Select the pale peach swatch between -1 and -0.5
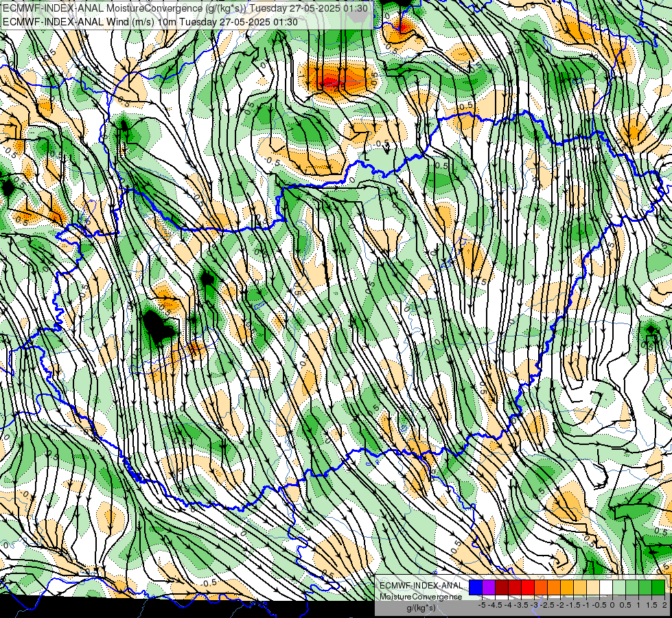This screenshot has width=672, height=618. [593, 588]
